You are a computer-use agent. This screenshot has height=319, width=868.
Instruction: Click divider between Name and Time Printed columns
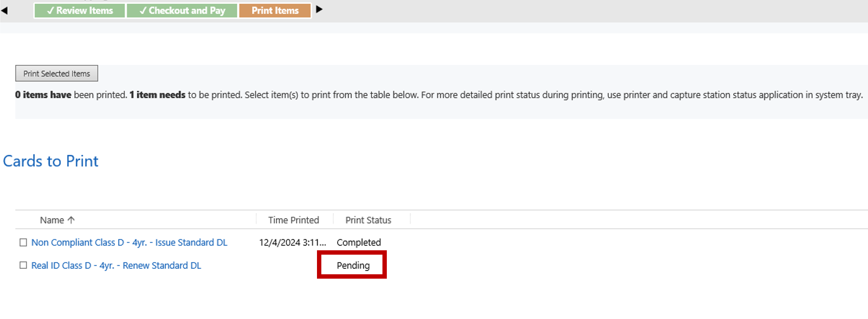[256, 220]
